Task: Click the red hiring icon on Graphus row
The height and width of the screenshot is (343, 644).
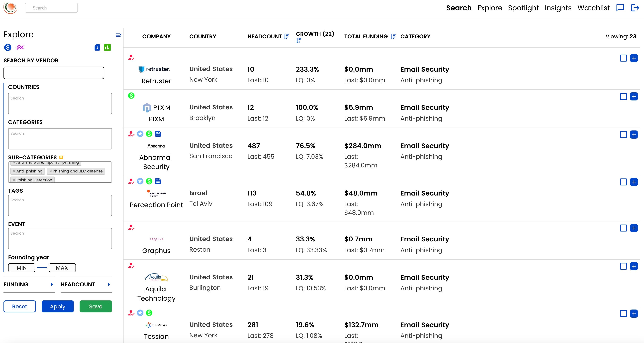Action: point(131,227)
